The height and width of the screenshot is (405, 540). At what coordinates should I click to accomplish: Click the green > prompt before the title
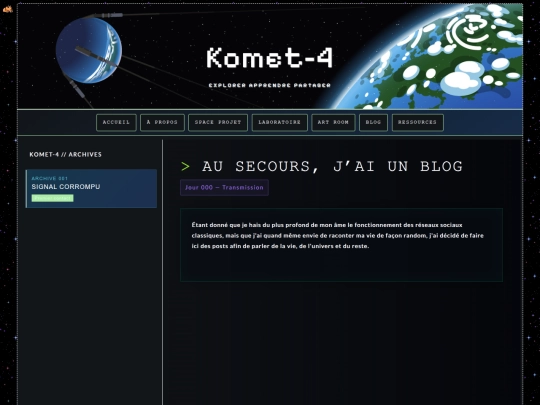185,167
